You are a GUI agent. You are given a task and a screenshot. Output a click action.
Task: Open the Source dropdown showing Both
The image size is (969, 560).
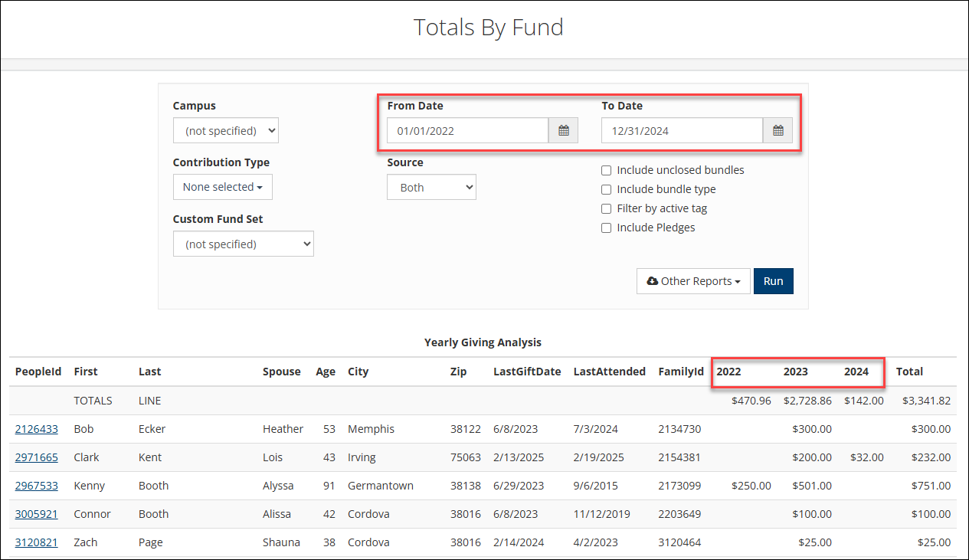pos(432,187)
